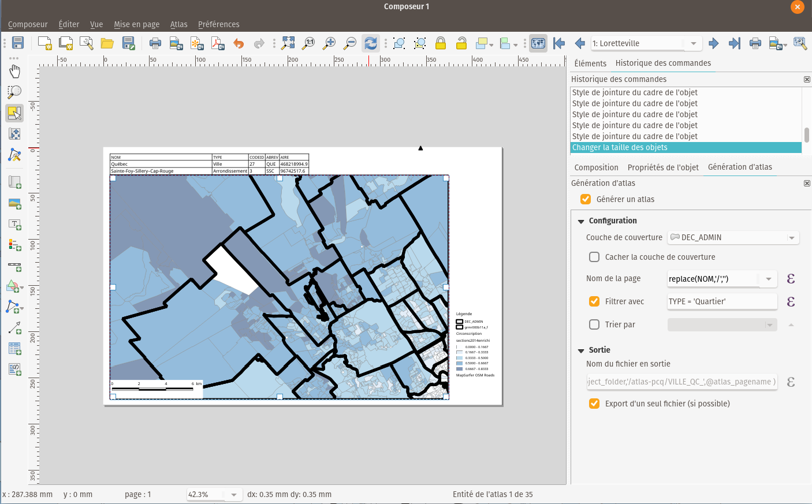This screenshot has height=504, width=812.
Task: Switch to the Composition tab
Action: pyautogui.click(x=595, y=167)
